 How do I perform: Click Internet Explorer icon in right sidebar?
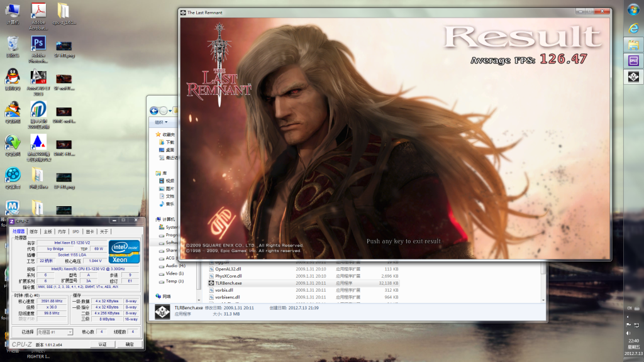point(633,27)
